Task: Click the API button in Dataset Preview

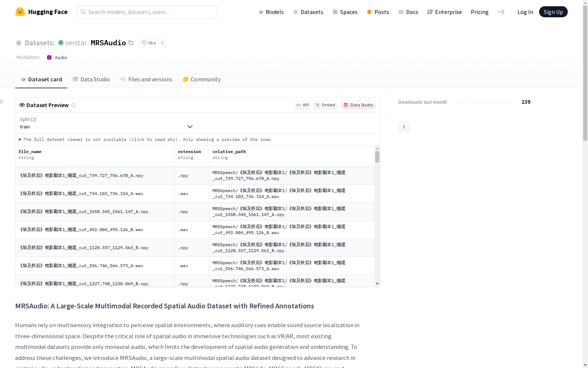Action: tap(302, 105)
